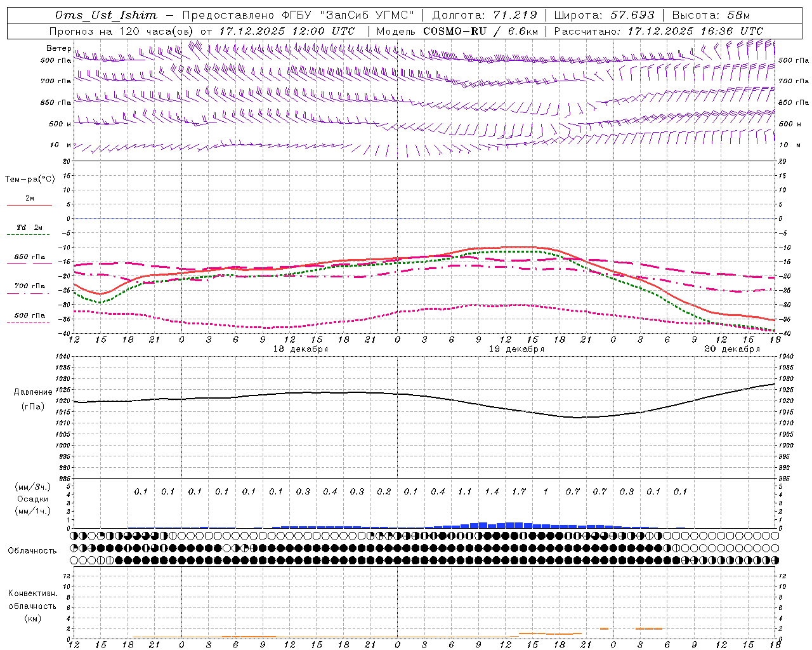Click the Долгота: 71.219 value

pos(485,15)
